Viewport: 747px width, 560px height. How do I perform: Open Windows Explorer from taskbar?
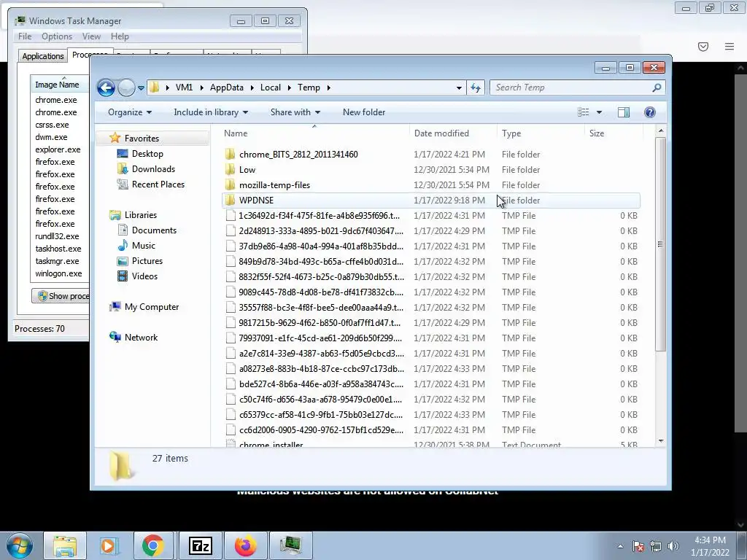click(65, 545)
